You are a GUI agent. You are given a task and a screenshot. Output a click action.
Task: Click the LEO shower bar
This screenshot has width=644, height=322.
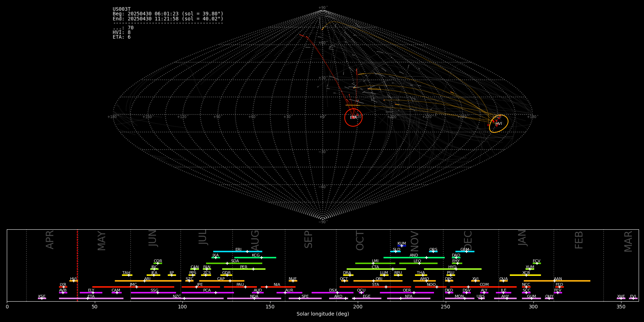click(x=418, y=263)
